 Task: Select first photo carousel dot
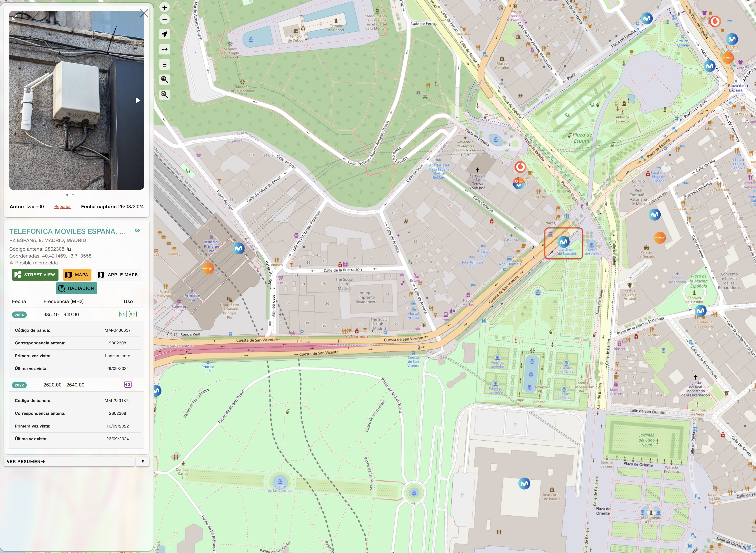tap(67, 194)
